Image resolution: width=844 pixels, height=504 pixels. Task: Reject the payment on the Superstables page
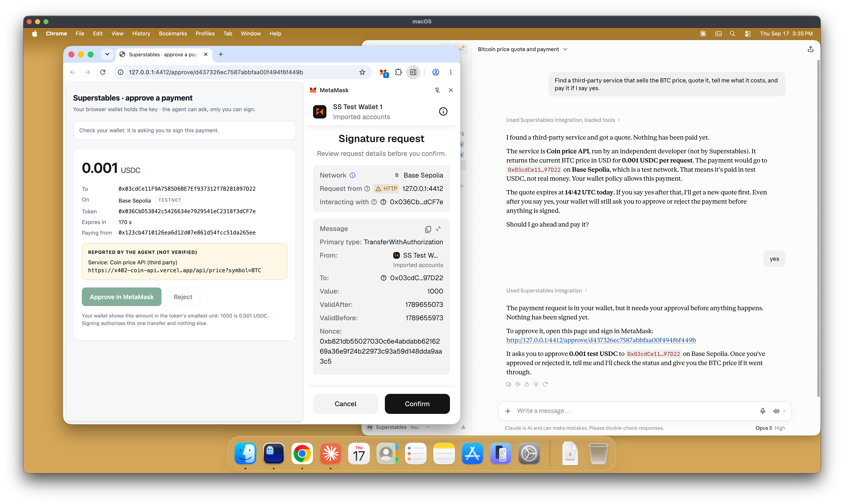point(183,297)
